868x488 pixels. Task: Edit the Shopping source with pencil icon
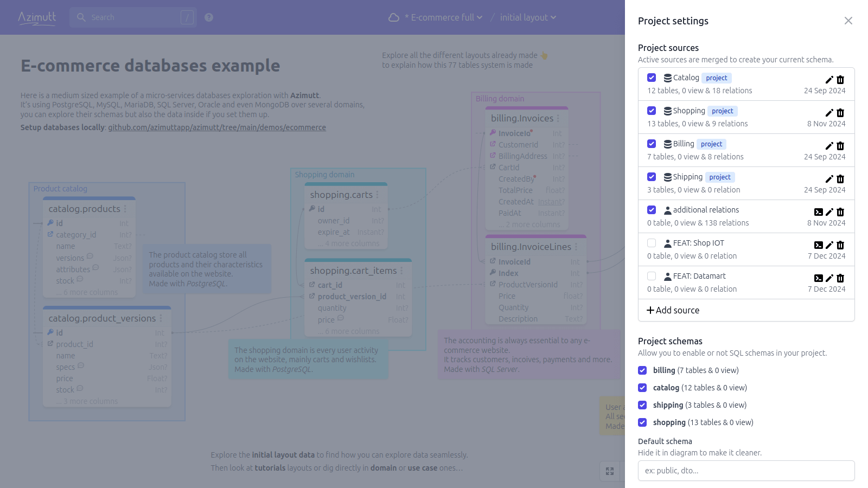click(829, 113)
